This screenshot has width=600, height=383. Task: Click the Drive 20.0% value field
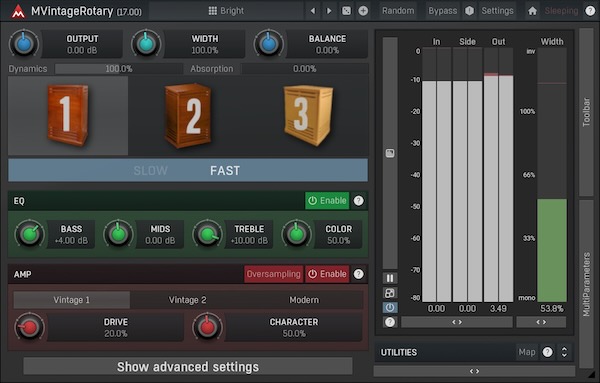pyautogui.click(x=116, y=328)
